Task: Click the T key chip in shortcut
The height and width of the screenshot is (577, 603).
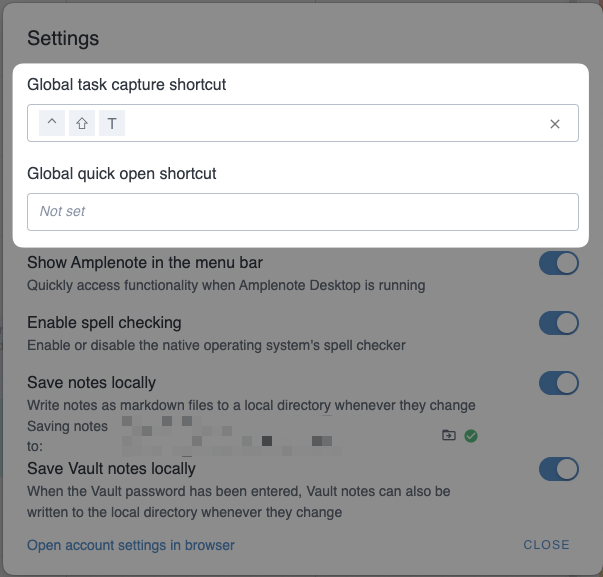Action: click(112, 124)
